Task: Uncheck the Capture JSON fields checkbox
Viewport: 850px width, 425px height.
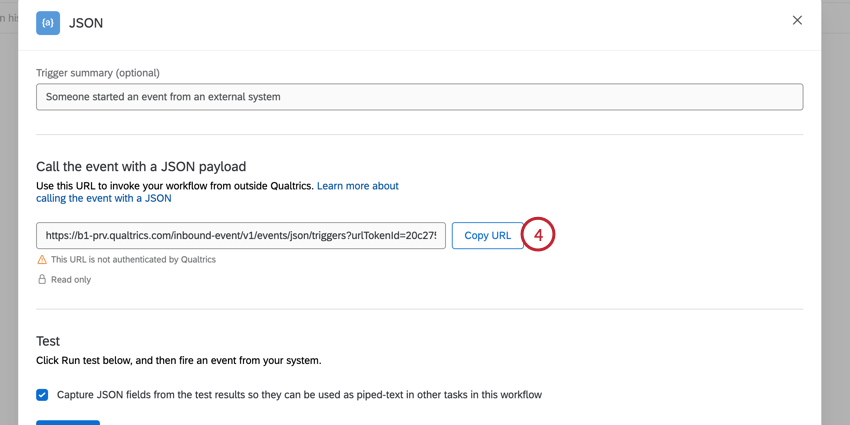Action: pos(42,395)
